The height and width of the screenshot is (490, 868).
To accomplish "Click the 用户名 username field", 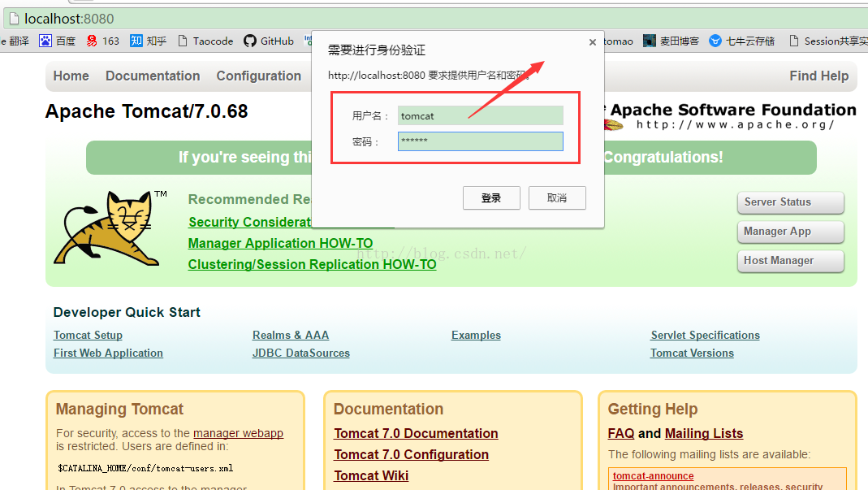I will click(480, 115).
